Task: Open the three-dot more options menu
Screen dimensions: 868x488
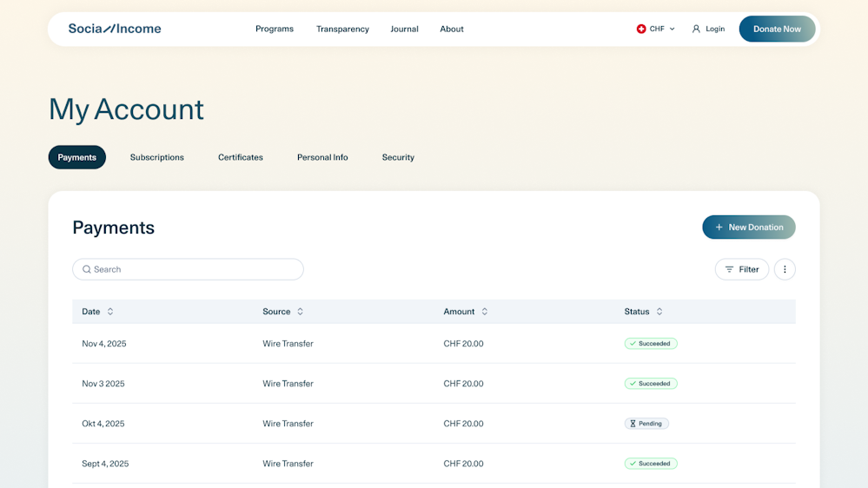Action: (785, 269)
